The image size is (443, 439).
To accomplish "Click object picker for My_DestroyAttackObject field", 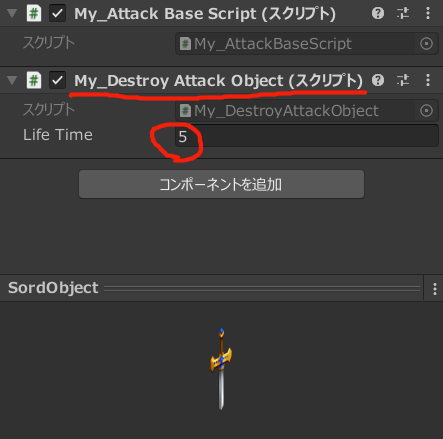I will (x=426, y=111).
